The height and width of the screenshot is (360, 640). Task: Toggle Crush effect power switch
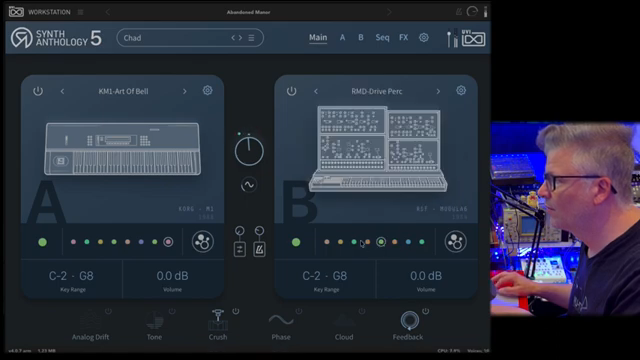coord(236,311)
